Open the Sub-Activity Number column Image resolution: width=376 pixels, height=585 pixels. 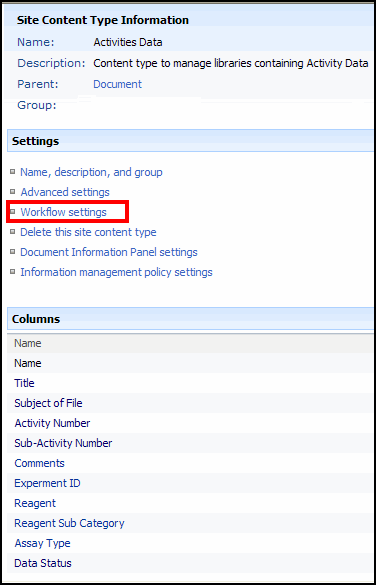[63, 443]
